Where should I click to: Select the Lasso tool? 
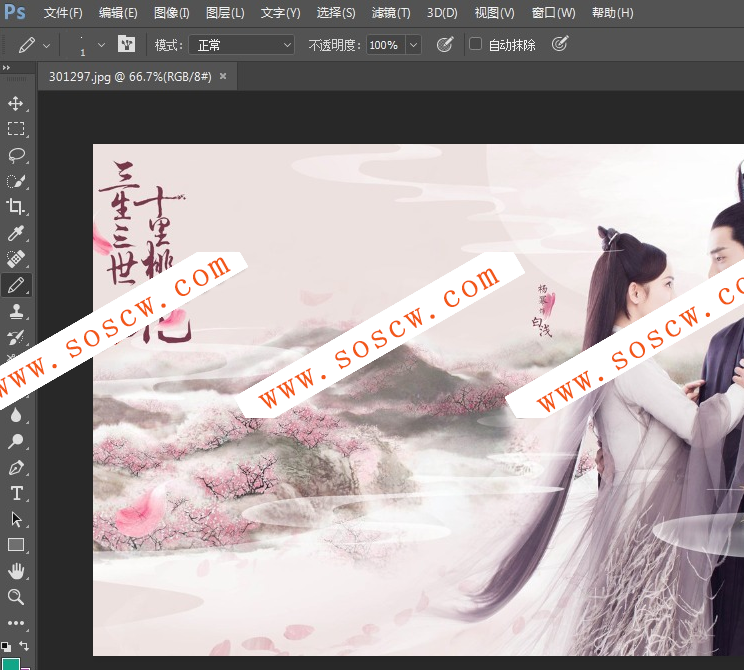pyautogui.click(x=16, y=155)
